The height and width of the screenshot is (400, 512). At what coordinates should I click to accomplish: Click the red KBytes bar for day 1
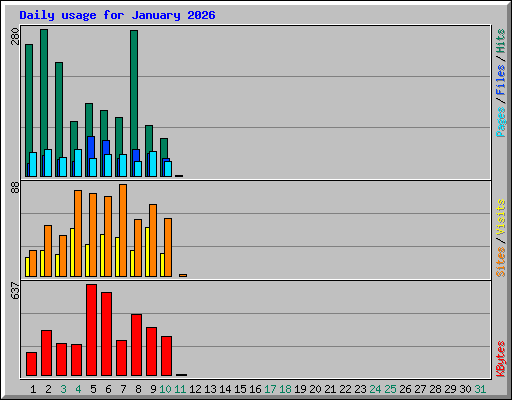pyautogui.click(x=31, y=364)
